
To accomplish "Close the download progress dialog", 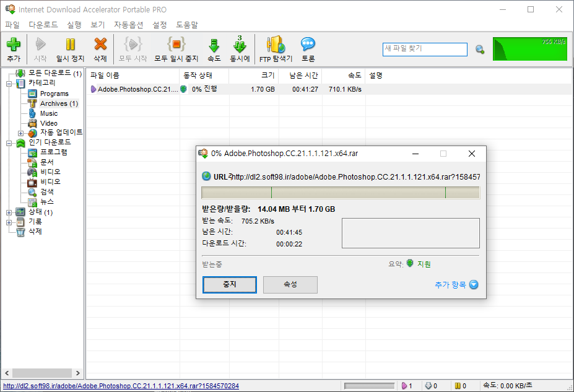I will [472, 154].
